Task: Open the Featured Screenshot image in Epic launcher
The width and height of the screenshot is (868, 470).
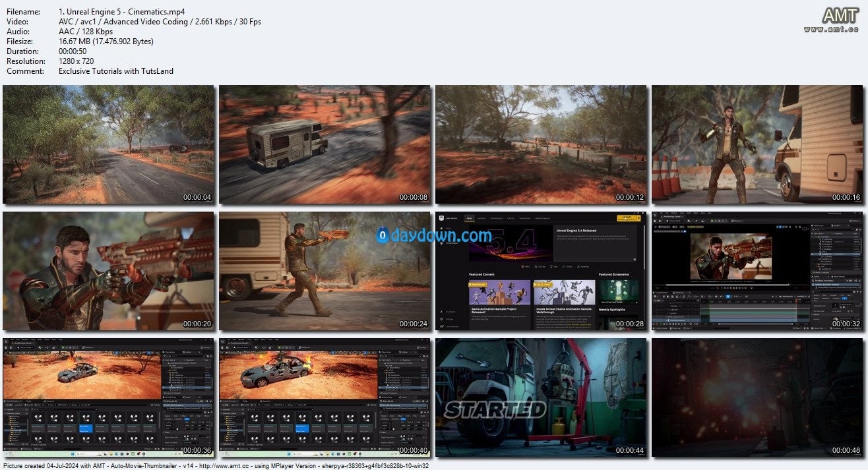Action: tap(619, 292)
